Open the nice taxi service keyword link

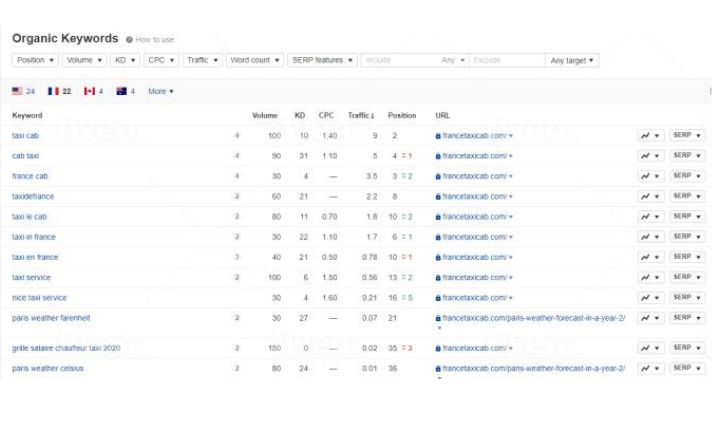click(39, 298)
